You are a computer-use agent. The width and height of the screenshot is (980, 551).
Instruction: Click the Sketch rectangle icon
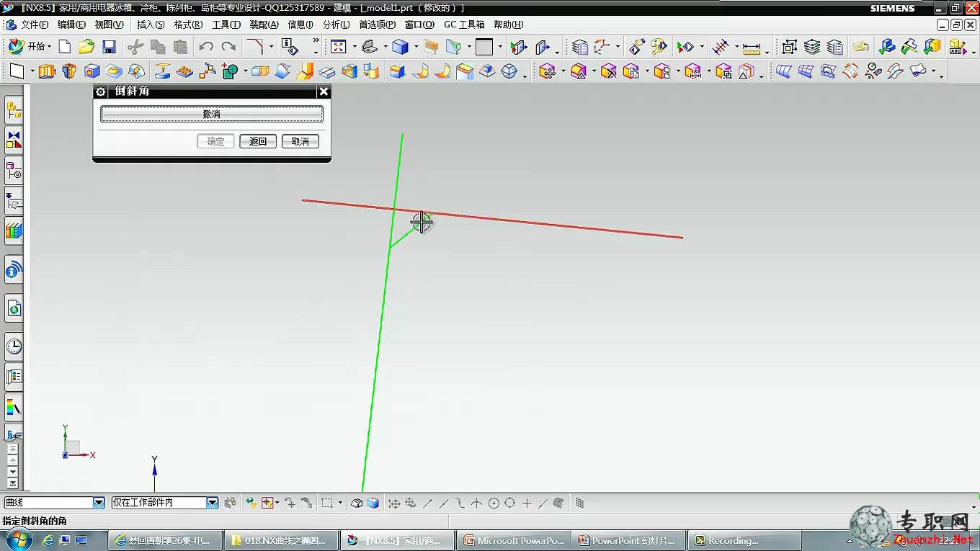tap(17, 71)
